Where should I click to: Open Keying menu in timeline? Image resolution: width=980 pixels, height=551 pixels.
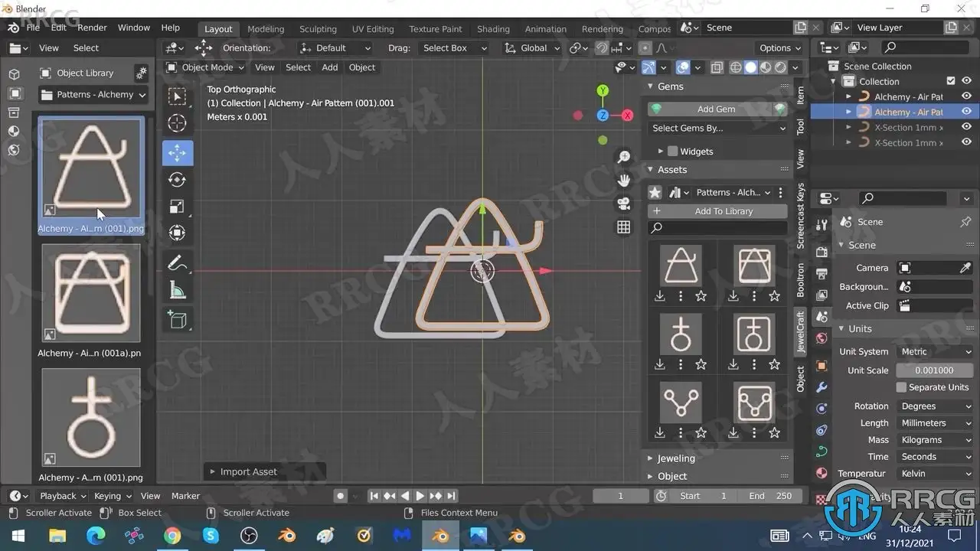[112, 496]
